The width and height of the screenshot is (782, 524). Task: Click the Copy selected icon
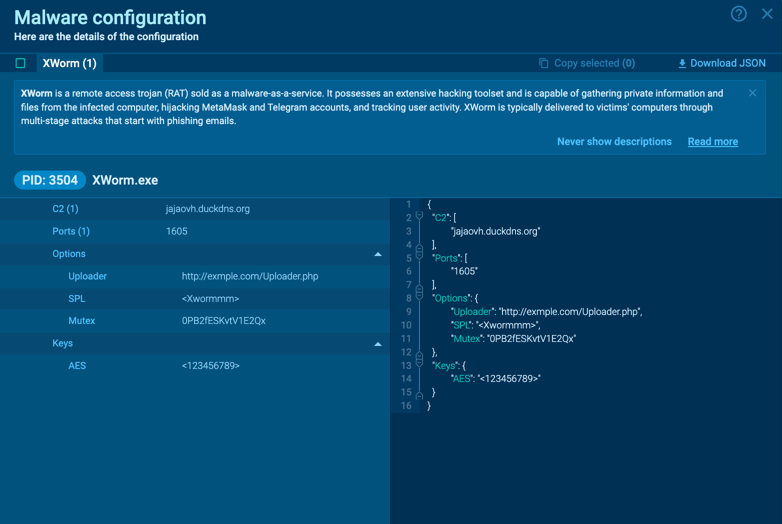(544, 63)
